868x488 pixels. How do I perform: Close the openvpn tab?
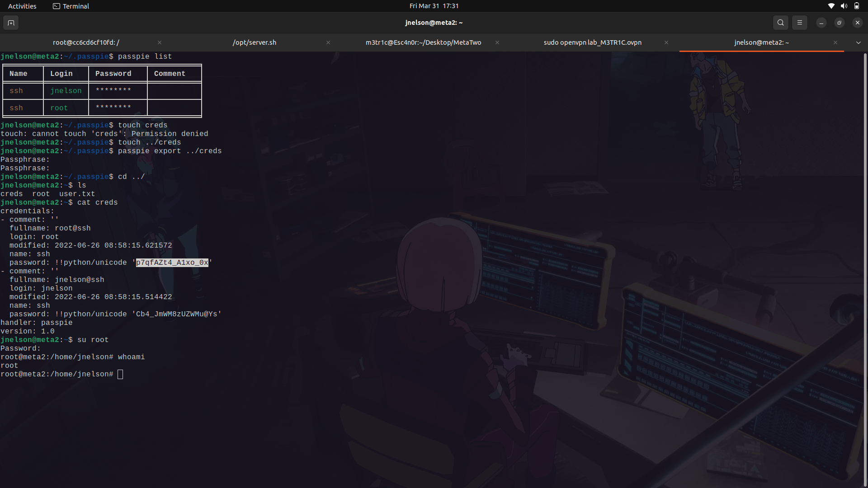pyautogui.click(x=666, y=42)
